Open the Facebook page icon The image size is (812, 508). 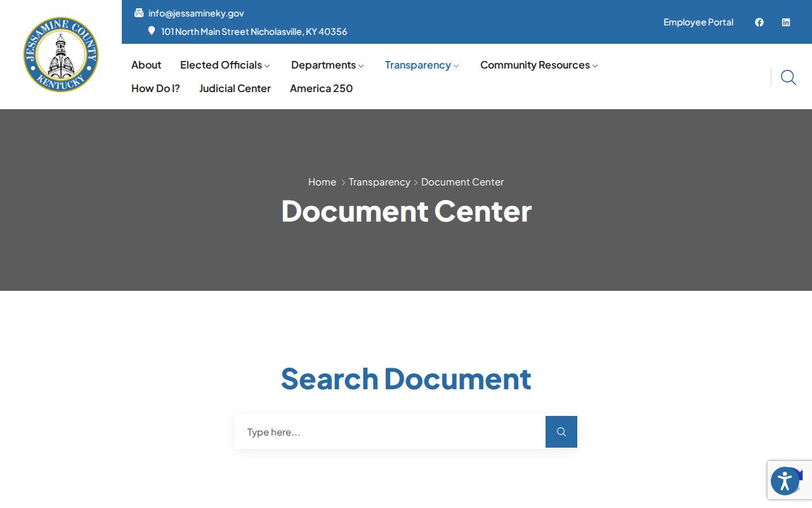[759, 22]
